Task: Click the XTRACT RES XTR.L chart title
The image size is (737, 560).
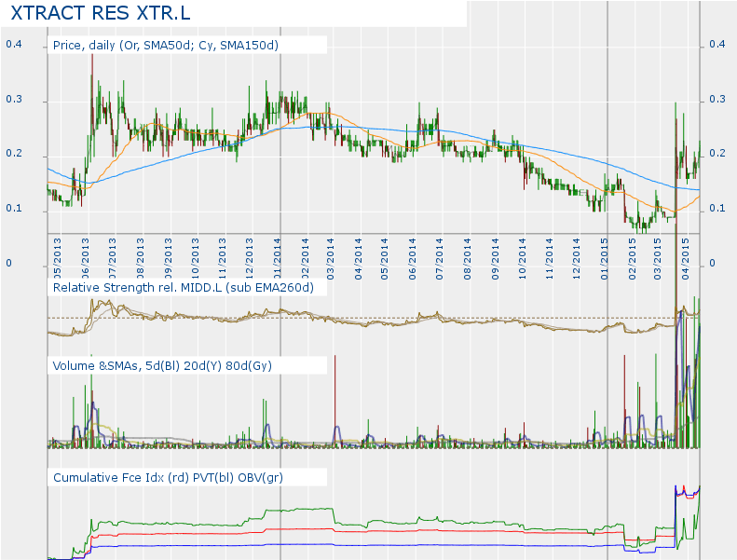Action: pyautogui.click(x=101, y=13)
